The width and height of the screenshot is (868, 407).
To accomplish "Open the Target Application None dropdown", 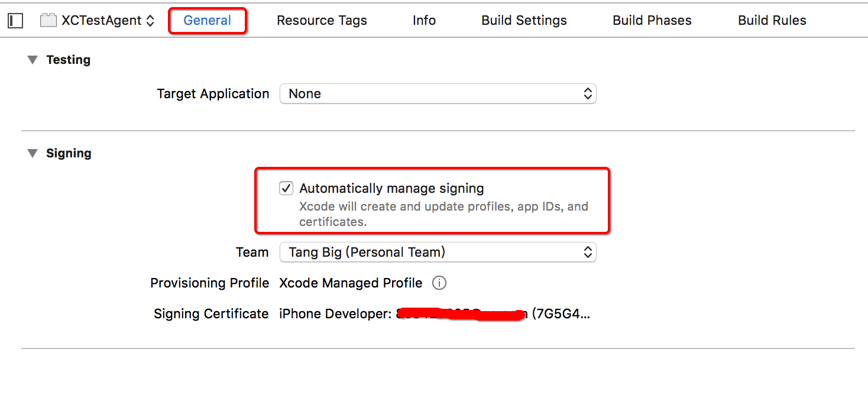I will tap(438, 93).
